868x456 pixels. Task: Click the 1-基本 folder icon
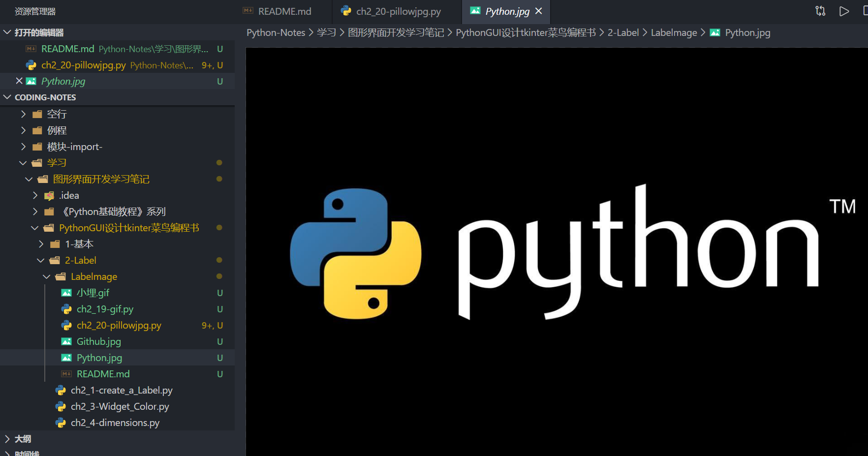point(55,244)
